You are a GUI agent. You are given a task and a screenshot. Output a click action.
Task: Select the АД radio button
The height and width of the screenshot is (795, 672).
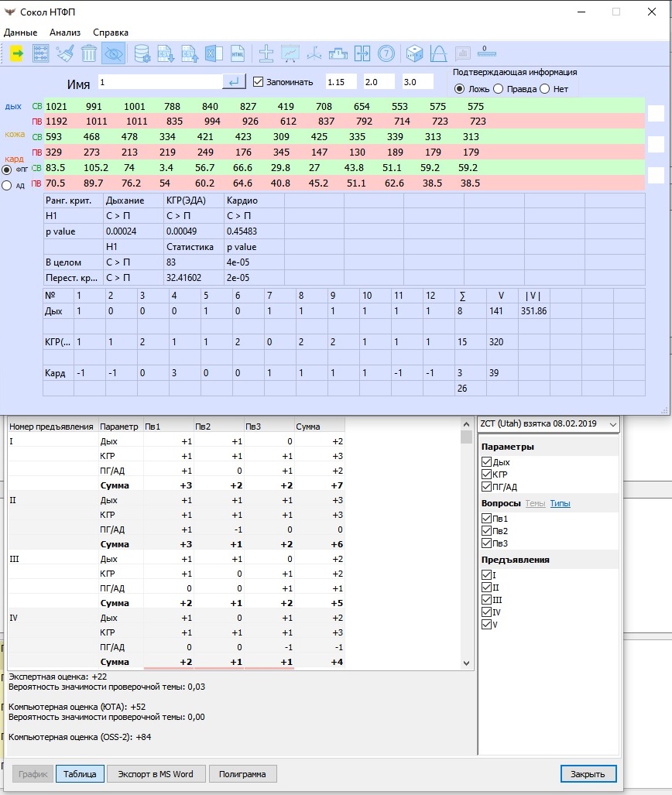(7, 186)
